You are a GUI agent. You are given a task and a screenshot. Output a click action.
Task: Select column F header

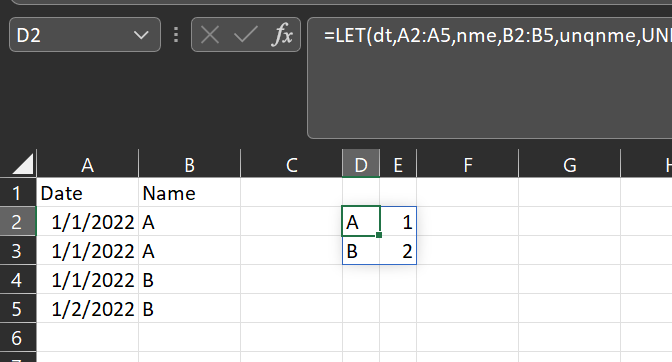[x=468, y=165]
